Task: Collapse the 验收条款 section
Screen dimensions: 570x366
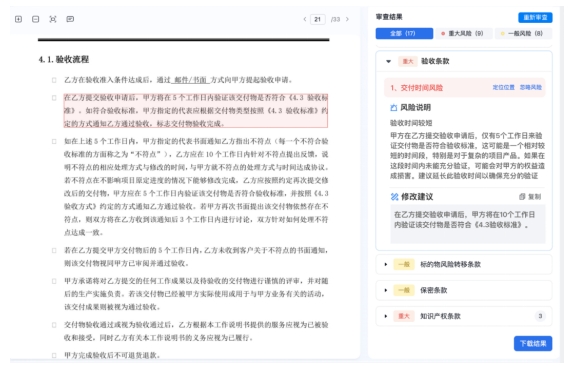Action: (x=389, y=61)
